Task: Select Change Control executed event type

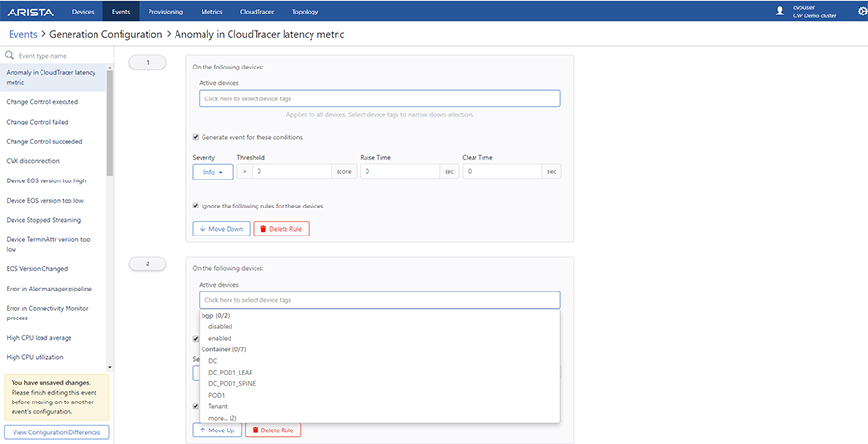Action: click(x=53, y=102)
